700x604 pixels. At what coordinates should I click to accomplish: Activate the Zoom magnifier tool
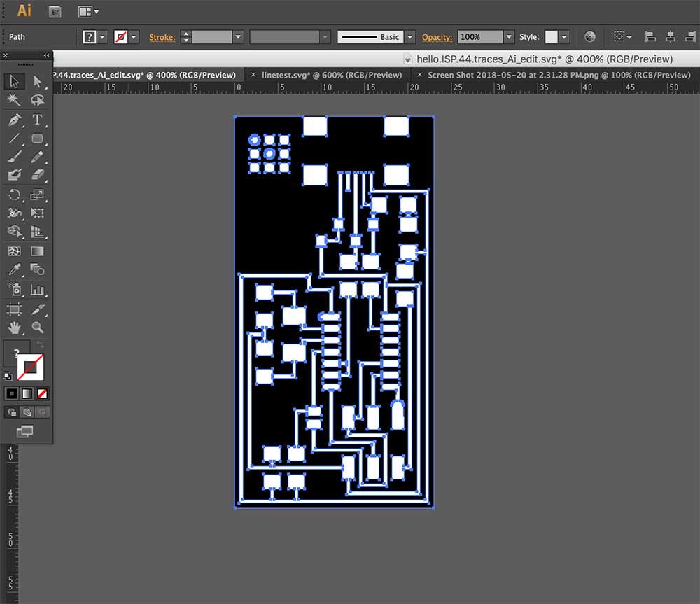click(x=38, y=328)
